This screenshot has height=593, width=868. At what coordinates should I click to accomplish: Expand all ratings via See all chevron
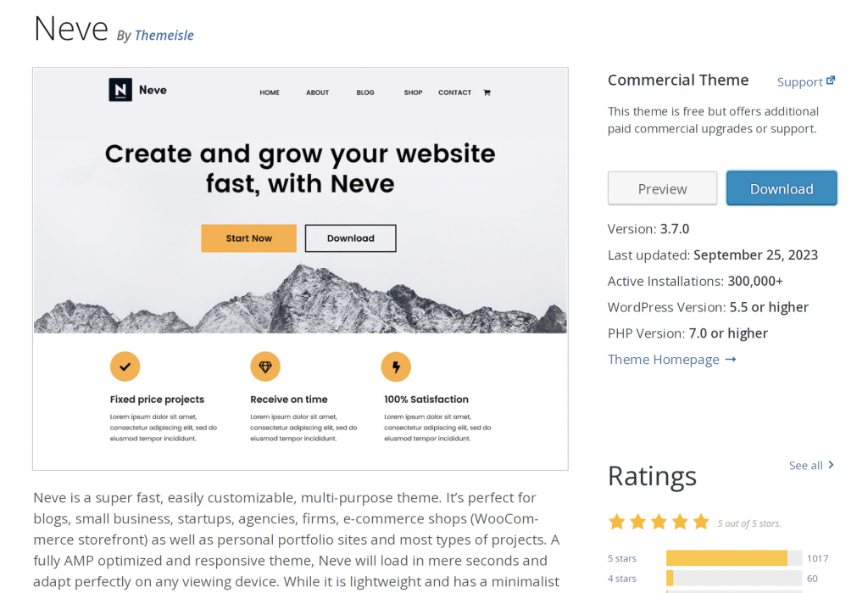tap(832, 465)
